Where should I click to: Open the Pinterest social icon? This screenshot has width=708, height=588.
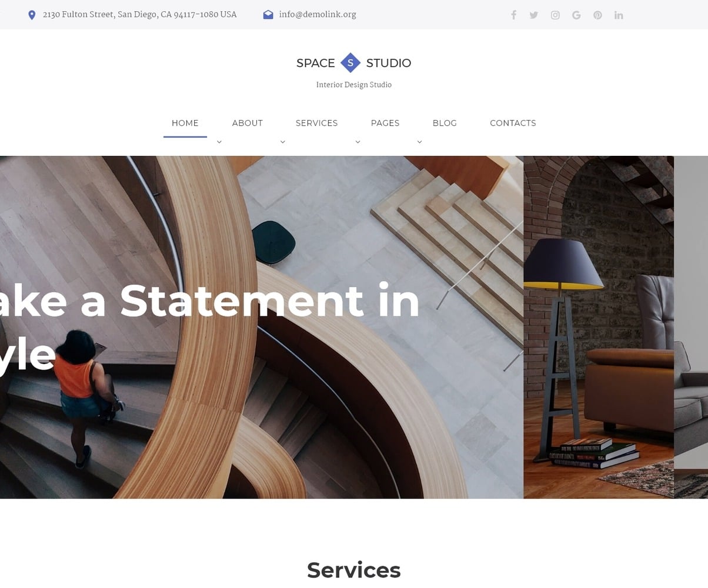[x=597, y=15]
